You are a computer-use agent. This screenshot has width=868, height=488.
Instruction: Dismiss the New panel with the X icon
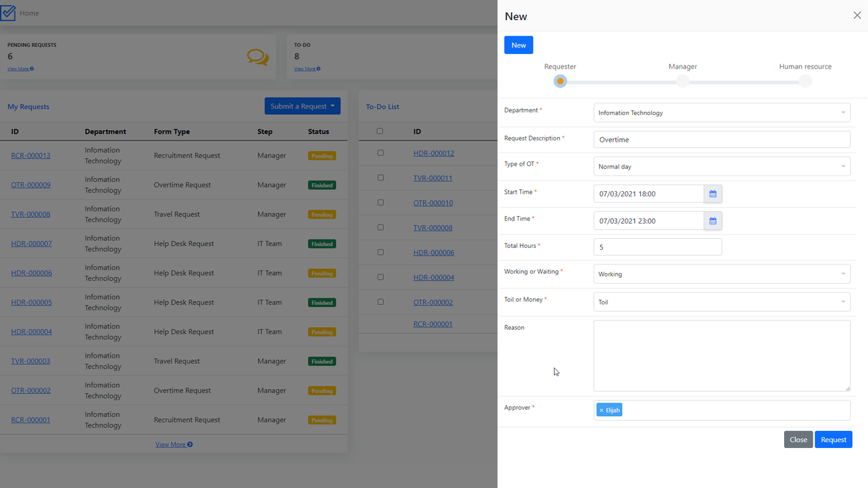pyautogui.click(x=857, y=15)
